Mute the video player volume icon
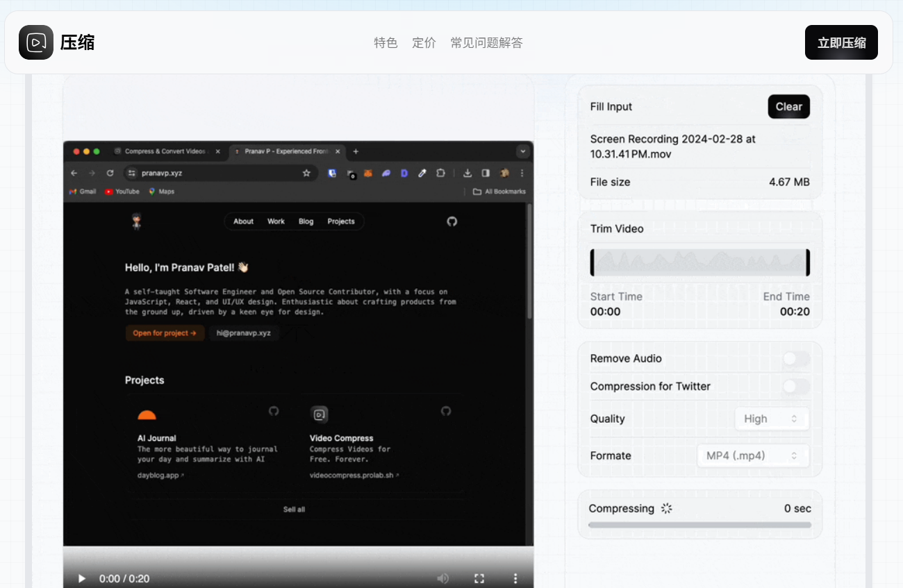 442,578
